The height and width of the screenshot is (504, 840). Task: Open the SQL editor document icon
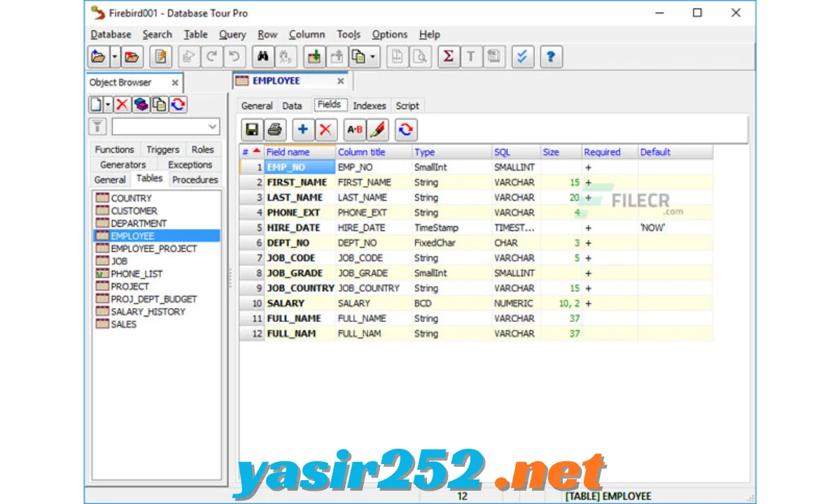coord(162,57)
